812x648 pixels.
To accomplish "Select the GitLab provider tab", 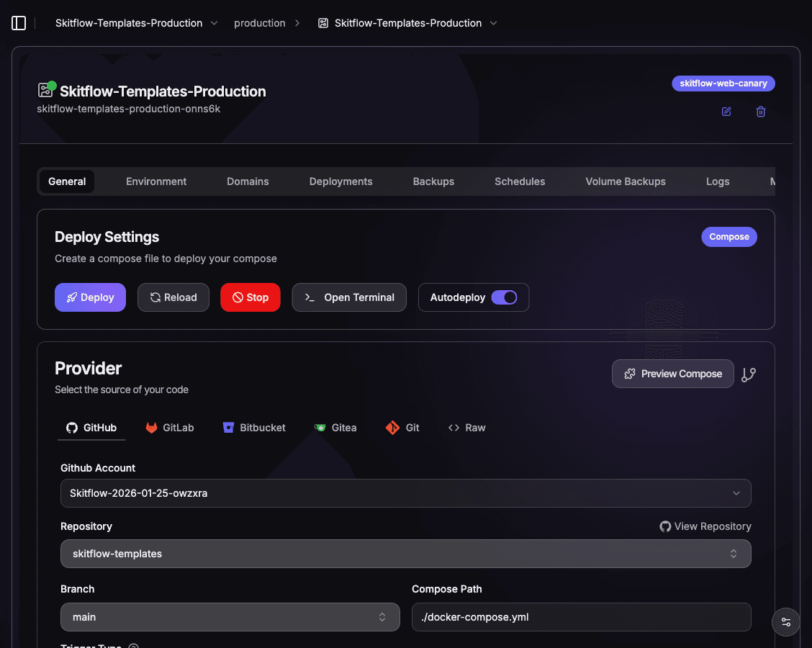I will point(170,428).
